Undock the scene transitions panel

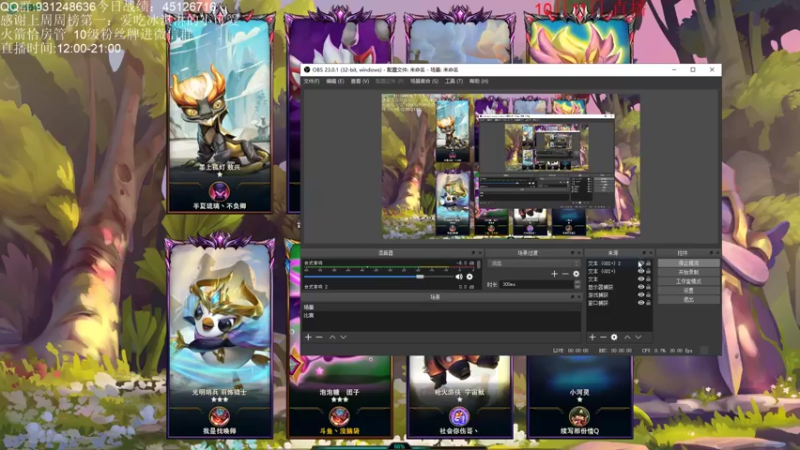click(x=572, y=253)
